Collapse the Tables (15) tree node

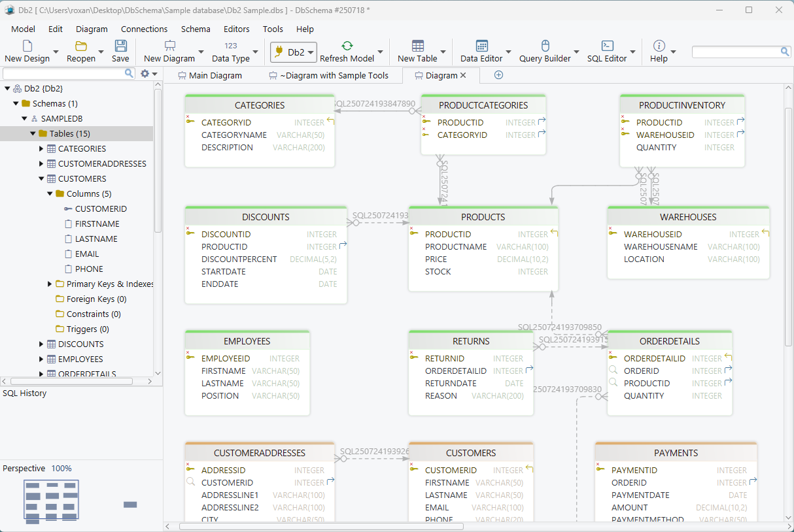coord(33,133)
